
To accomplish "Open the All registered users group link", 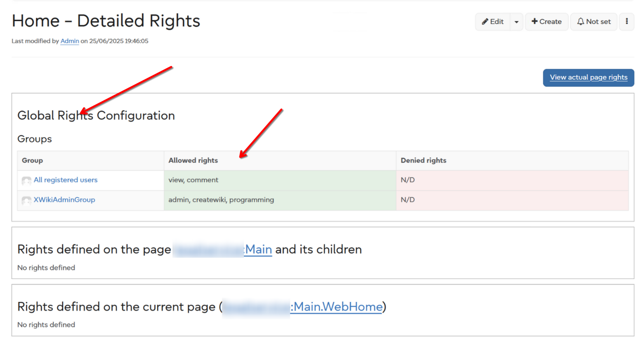I will tap(66, 180).
